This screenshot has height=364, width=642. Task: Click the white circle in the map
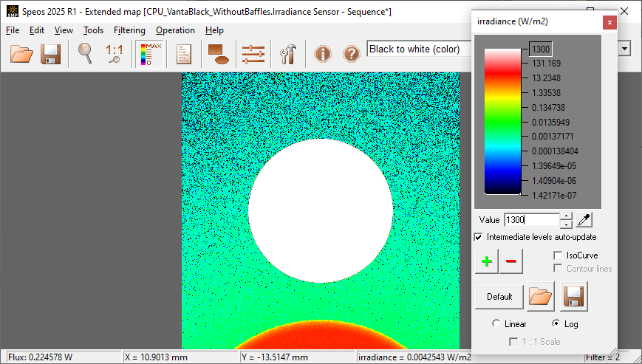(x=321, y=210)
